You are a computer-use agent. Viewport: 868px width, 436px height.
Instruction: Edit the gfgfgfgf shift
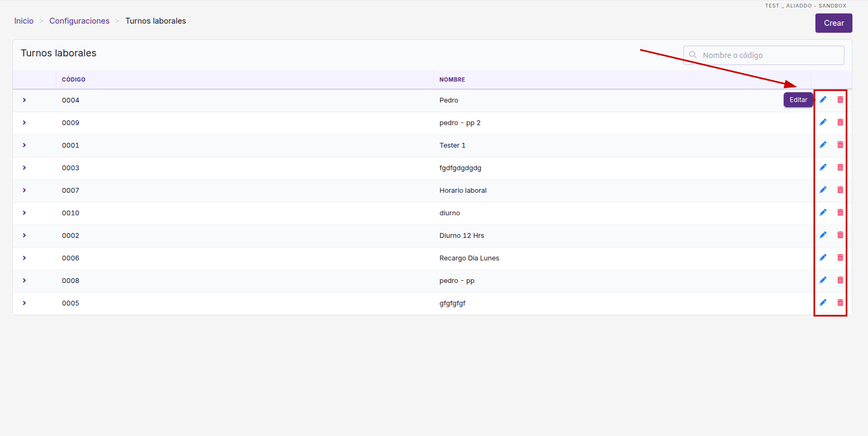click(823, 303)
